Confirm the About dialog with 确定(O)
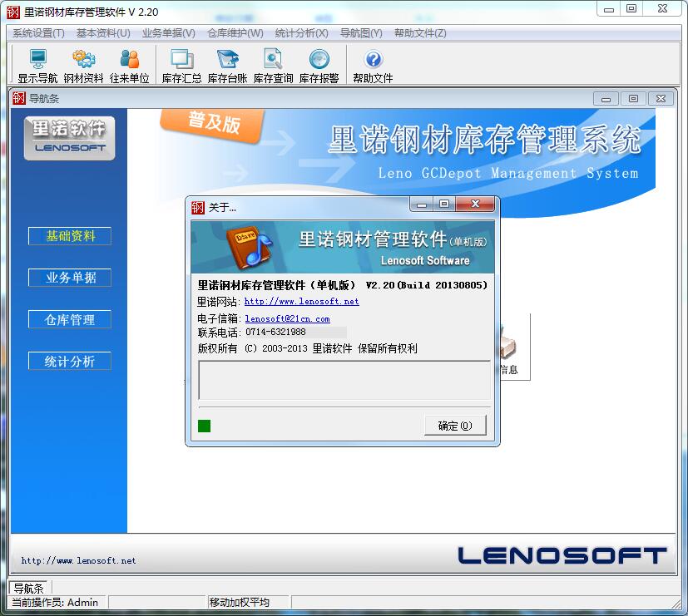The height and width of the screenshot is (616, 688). (455, 426)
